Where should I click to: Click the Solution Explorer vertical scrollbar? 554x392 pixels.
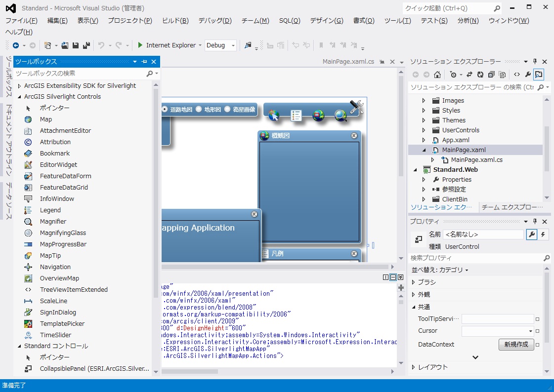pos(547,149)
